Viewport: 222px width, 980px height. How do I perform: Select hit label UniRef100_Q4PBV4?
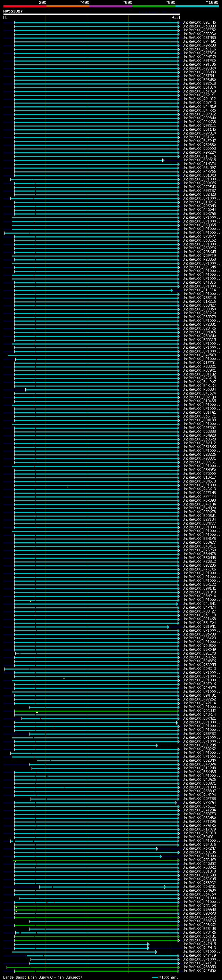click(x=199, y=764)
